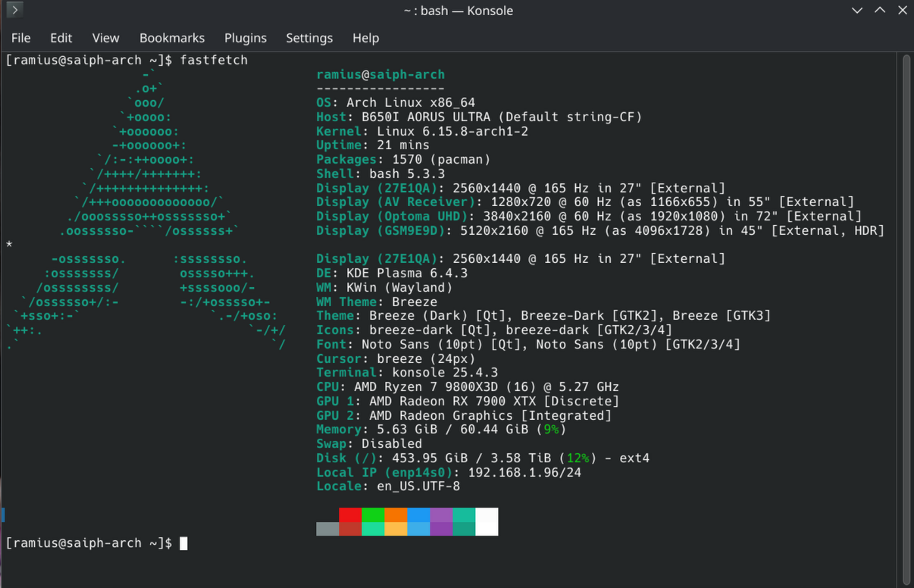Pick the orange swatch in the upper palette row
The height and width of the screenshot is (588, 914).
point(396,514)
